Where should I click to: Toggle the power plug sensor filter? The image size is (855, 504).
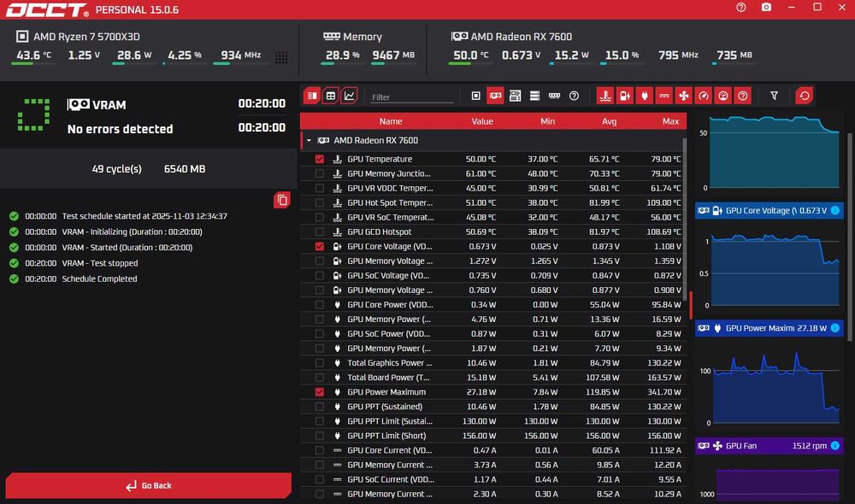645,96
